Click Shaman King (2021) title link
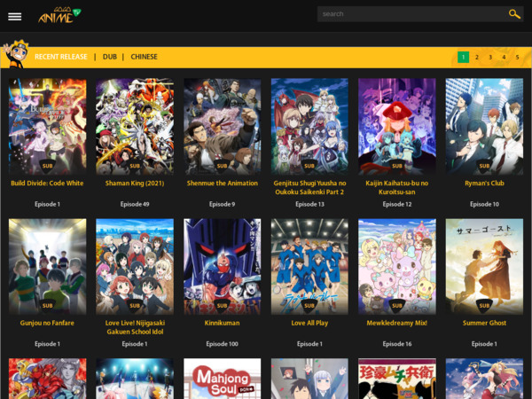This screenshot has height=399, width=532. (x=135, y=184)
